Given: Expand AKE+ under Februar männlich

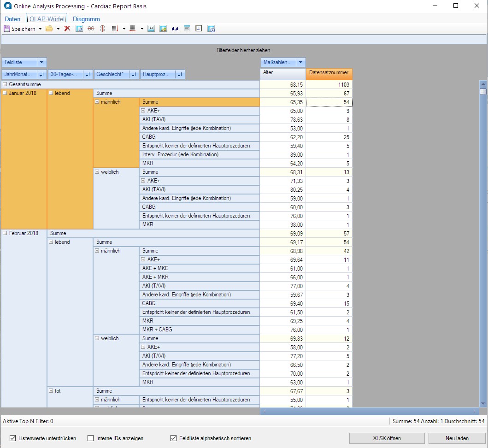Looking at the screenshot, I should [143, 259].
